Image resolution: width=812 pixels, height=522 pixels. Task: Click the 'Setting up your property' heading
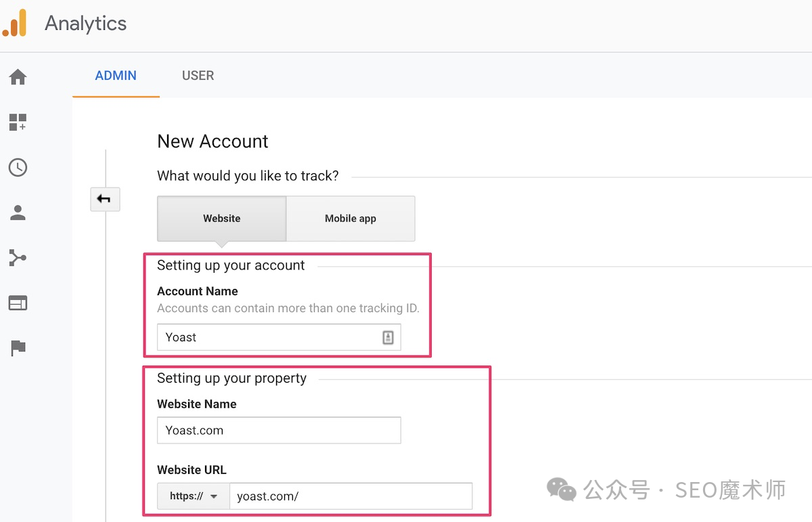(231, 378)
